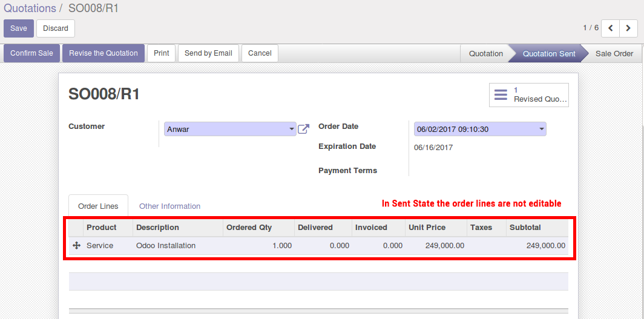Go to the previous record arrow
Viewport: 644px width, 319px height.
610,28
